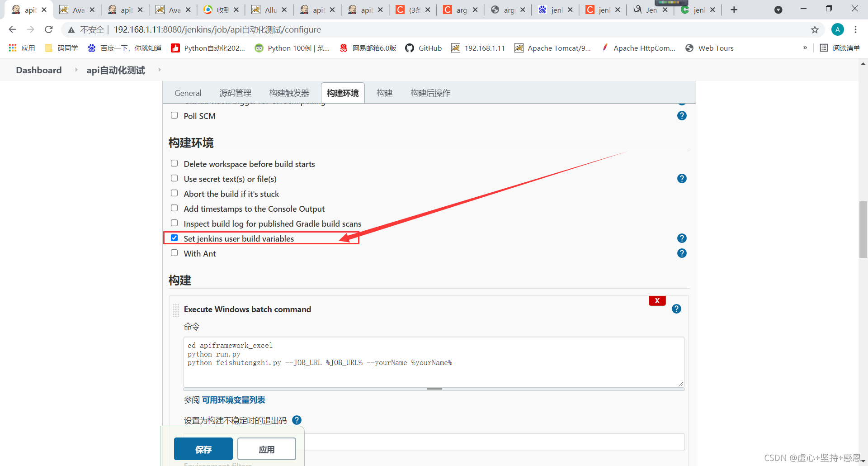The height and width of the screenshot is (466, 868).
Task: Show help for Use secret text(s)
Action: tap(682, 179)
